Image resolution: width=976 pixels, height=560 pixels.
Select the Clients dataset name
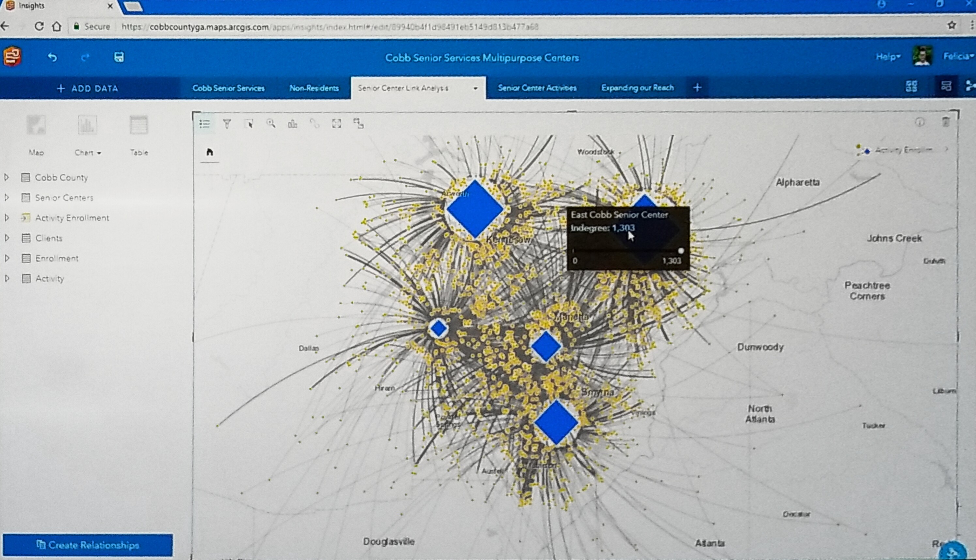tap(49, 238)
